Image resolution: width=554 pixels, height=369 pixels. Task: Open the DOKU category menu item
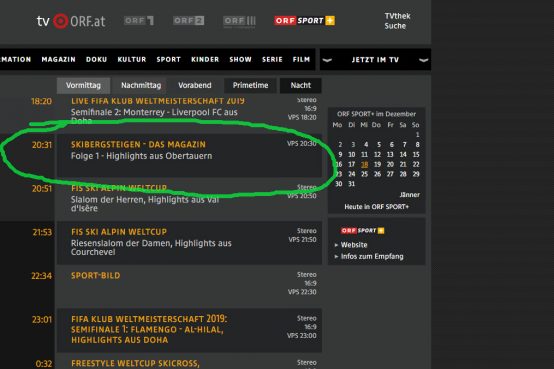click(x=96, y=59)
